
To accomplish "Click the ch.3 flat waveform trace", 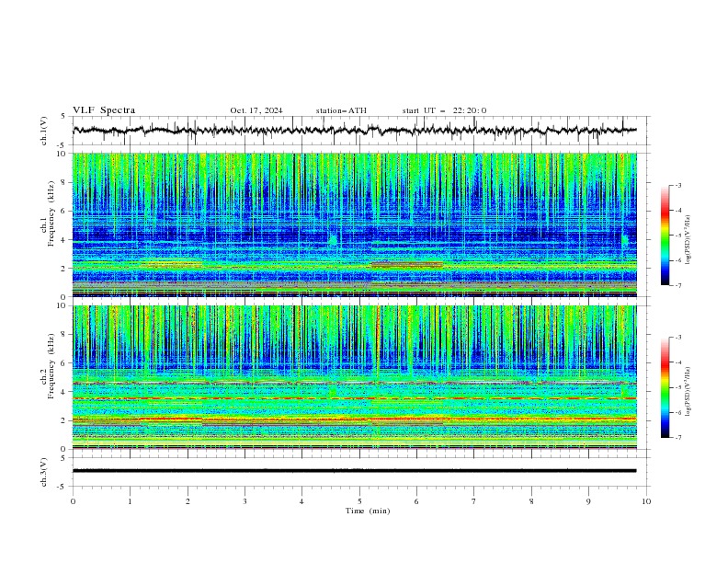I will [354, 471].
